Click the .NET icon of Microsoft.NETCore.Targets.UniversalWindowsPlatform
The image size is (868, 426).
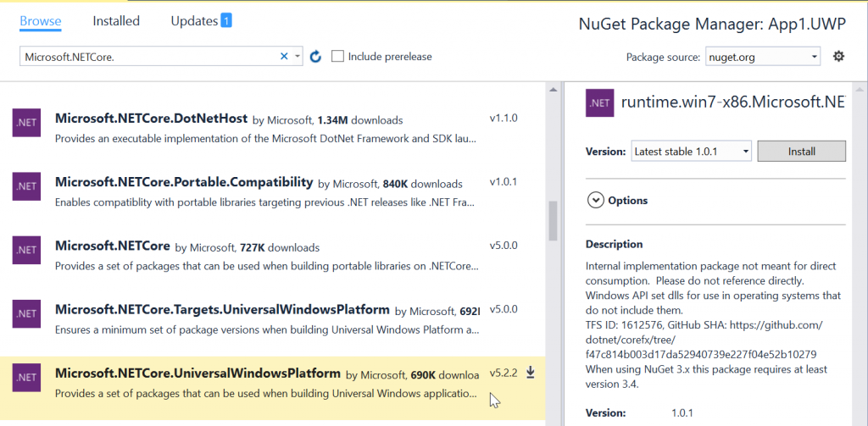click(26, 313)
